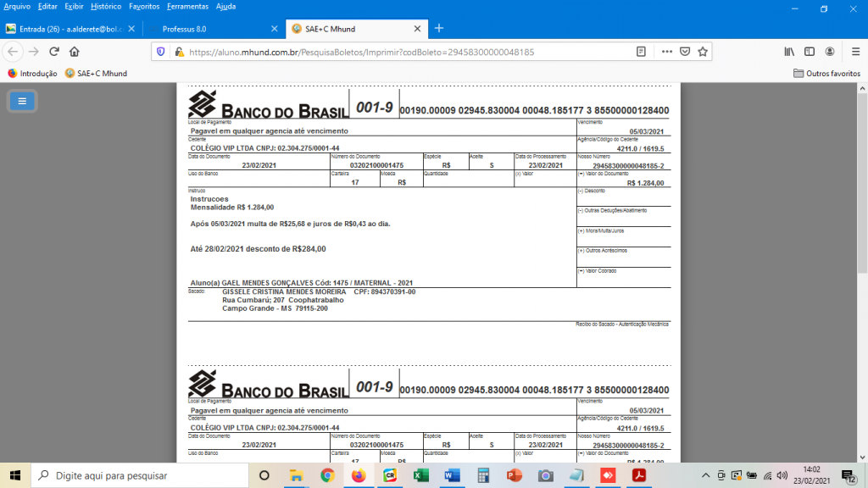Viewport: 868px width, 488px height.
Task: Open the Editar menu
Action: pos(47,7)
